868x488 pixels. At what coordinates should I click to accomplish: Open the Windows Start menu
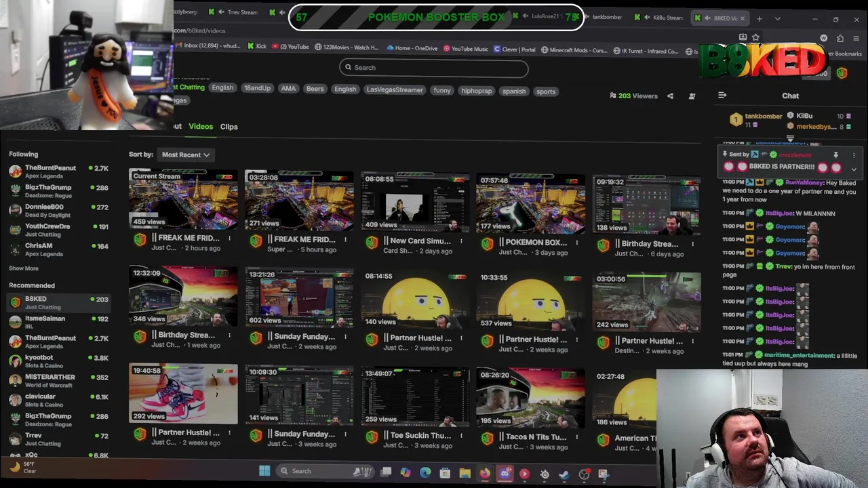point(264,471)
